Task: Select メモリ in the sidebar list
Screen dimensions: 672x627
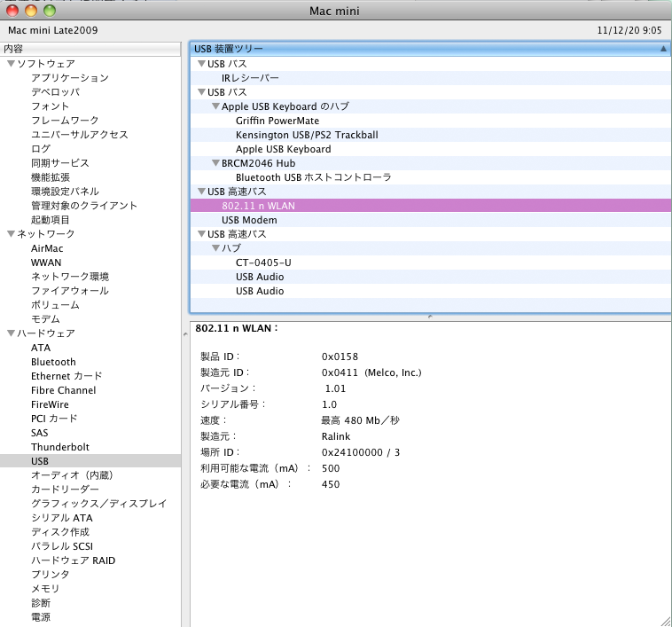Action: (x=45, y=589)
